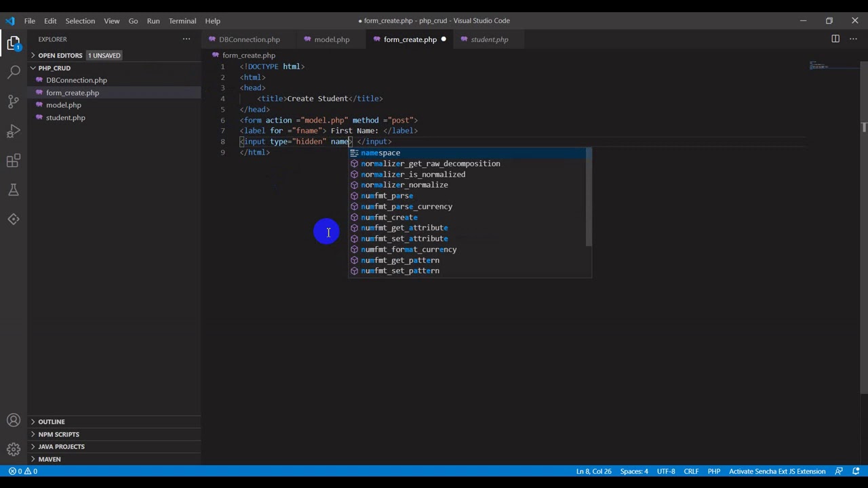Change the CRLF line ending
The width and height of the screenshot is (868, 488).
click(x=691, y=471)
